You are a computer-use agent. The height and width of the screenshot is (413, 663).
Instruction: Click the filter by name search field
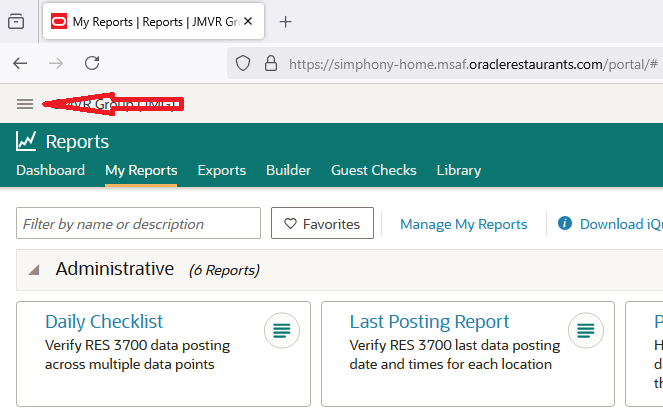point(138,224)
